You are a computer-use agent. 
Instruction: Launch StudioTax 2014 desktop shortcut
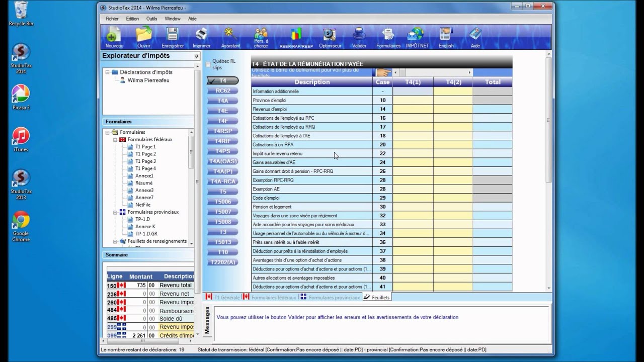click(21, 58)
